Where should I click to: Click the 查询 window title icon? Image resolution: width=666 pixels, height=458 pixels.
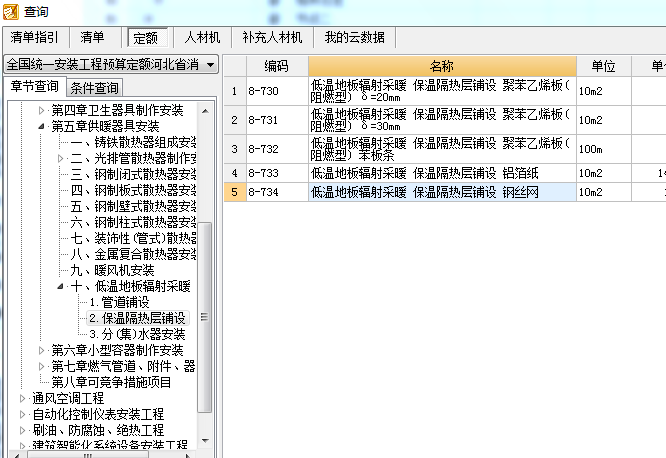click(x=11, y=11)
